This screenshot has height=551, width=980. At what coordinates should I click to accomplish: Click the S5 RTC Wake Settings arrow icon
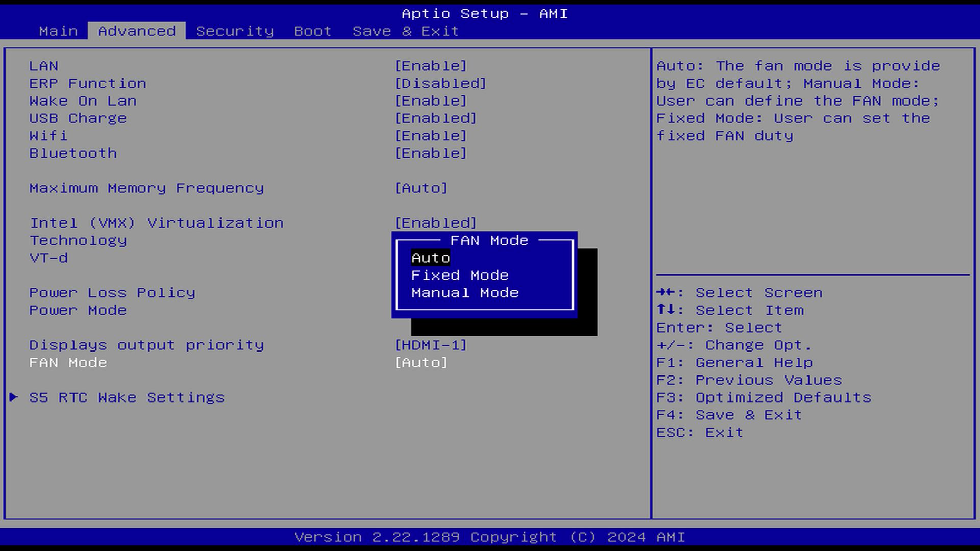coord(14,397)
